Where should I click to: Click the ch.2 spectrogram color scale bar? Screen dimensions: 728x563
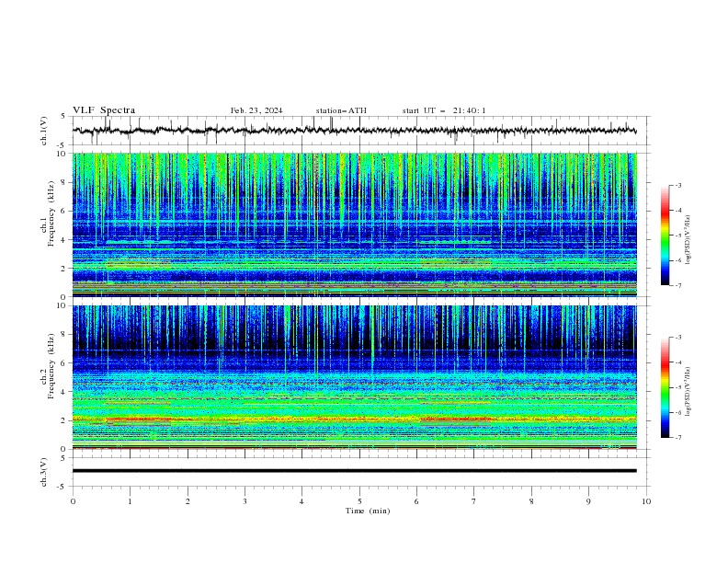[x=665, y=387]
